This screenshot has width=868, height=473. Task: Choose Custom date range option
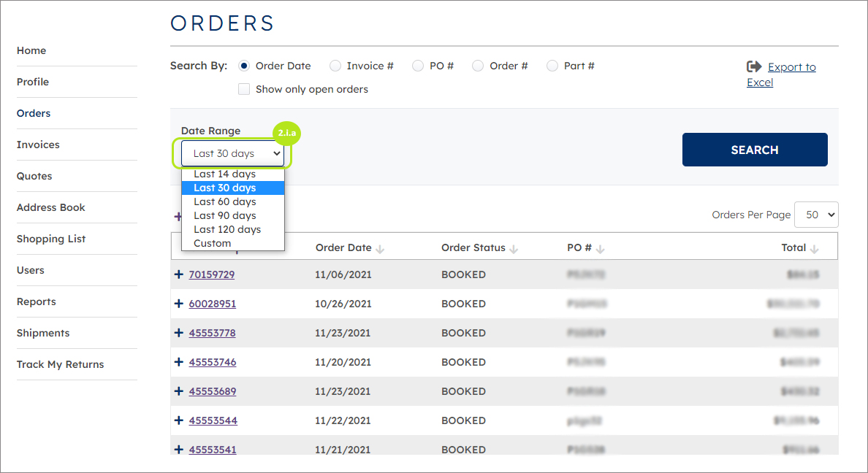pos(233,243)
